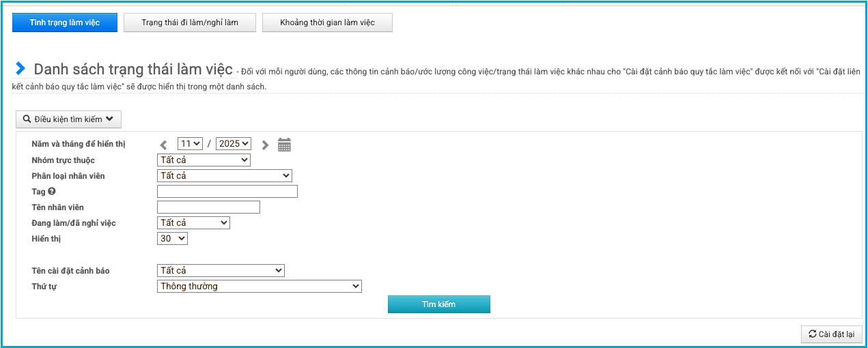Open the month dropdown showing 11
The image size is (868, 348).
pos(190,144)
